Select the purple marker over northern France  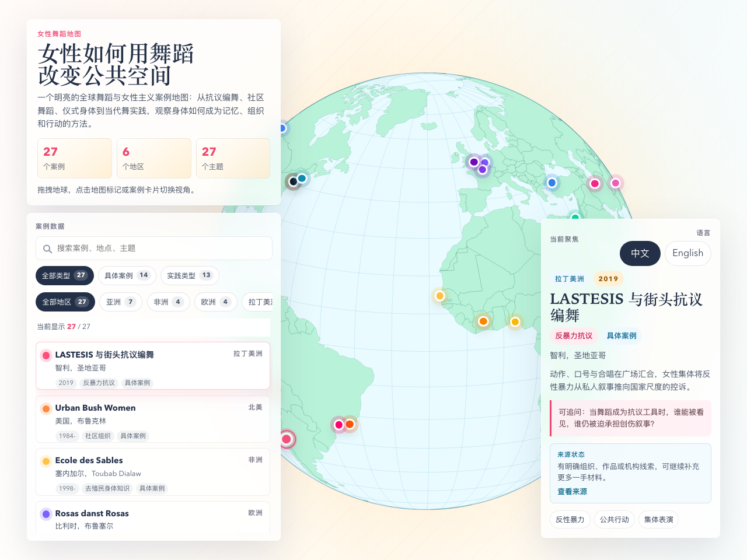click(x=483, y=170)
